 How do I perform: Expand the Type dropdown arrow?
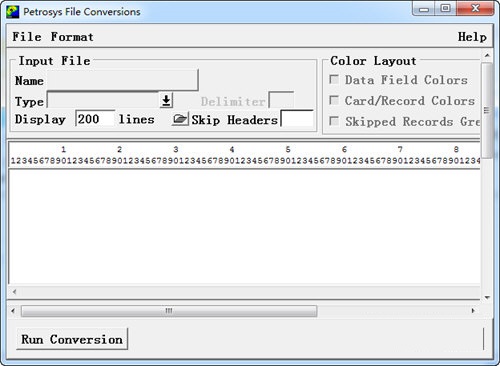tap(166, 100)
